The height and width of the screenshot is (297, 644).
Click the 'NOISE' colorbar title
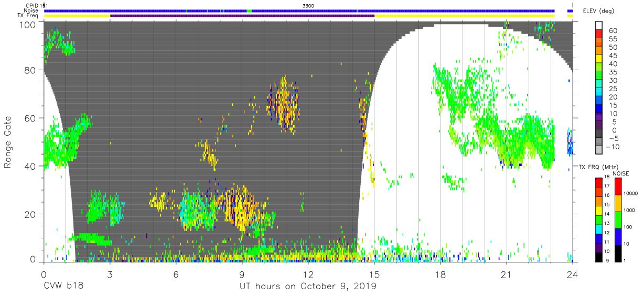pos(620,173)
